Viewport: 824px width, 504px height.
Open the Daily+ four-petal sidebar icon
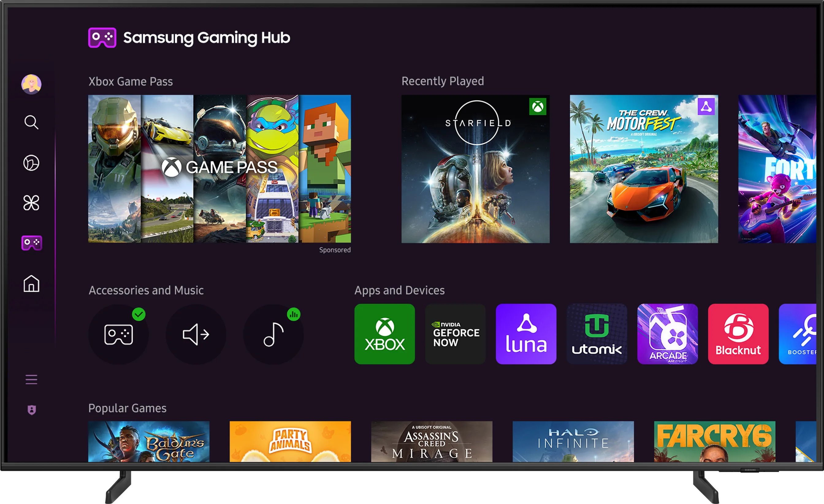[32, 203]
